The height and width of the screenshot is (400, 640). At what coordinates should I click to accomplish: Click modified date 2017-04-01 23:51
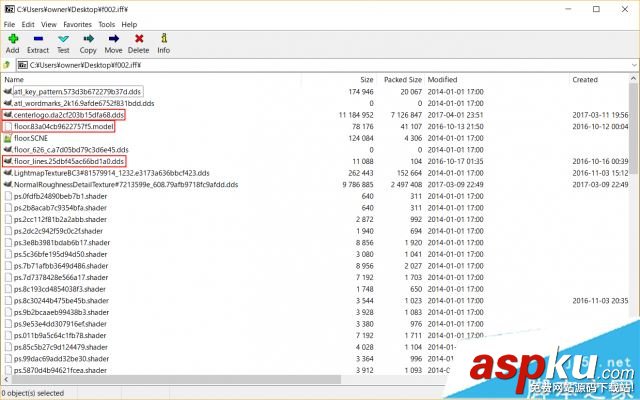click(456, 115)
